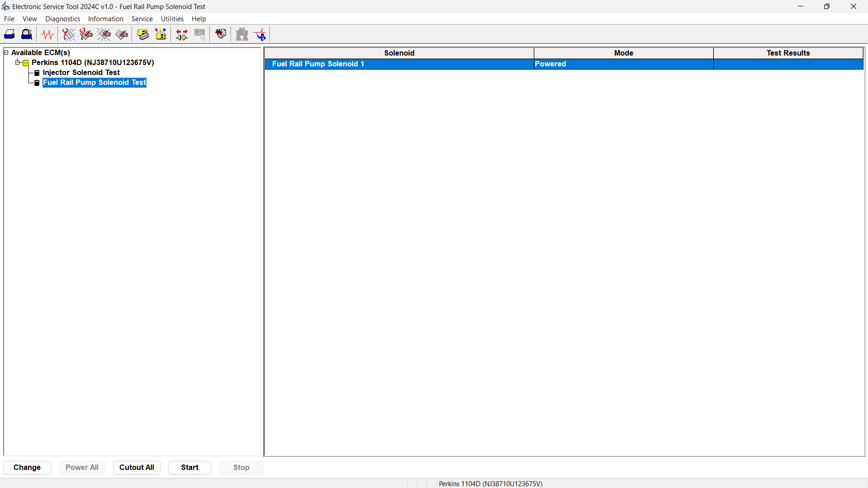Collapse the Available ECM(s) tree root
Screen dimensions: 868x488
(x=6, y=52)
